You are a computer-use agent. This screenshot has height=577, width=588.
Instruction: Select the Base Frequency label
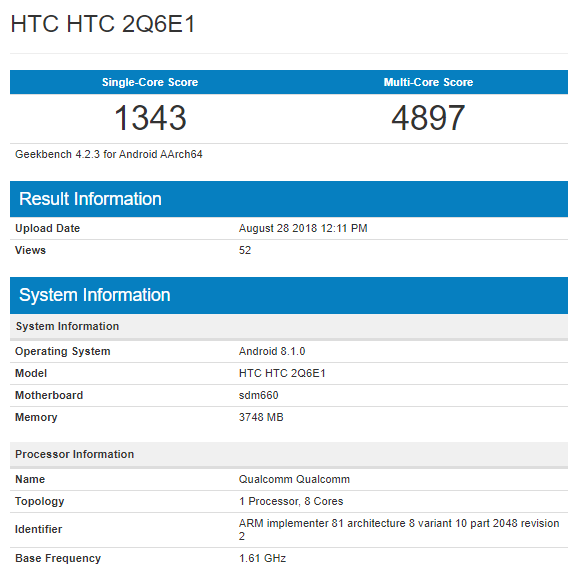tap(58, 558)
